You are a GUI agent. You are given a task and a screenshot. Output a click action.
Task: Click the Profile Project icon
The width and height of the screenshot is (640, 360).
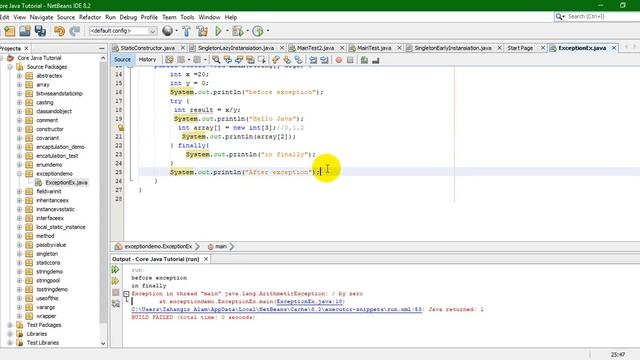(x=258, y=31)
